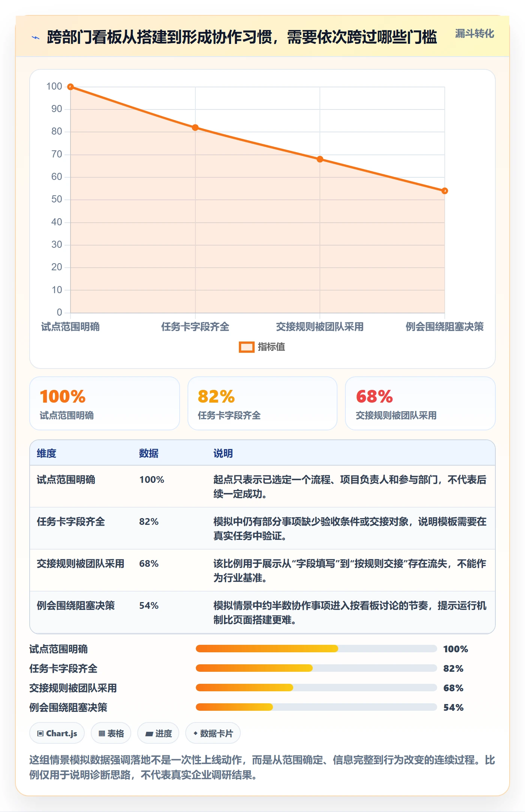Click the 例会围绕阻塞决策 progress bar

pyautogui.click(x=316, y=707)
